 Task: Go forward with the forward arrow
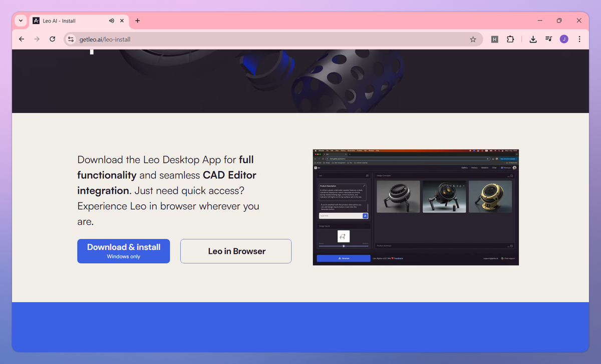point(37,39)
